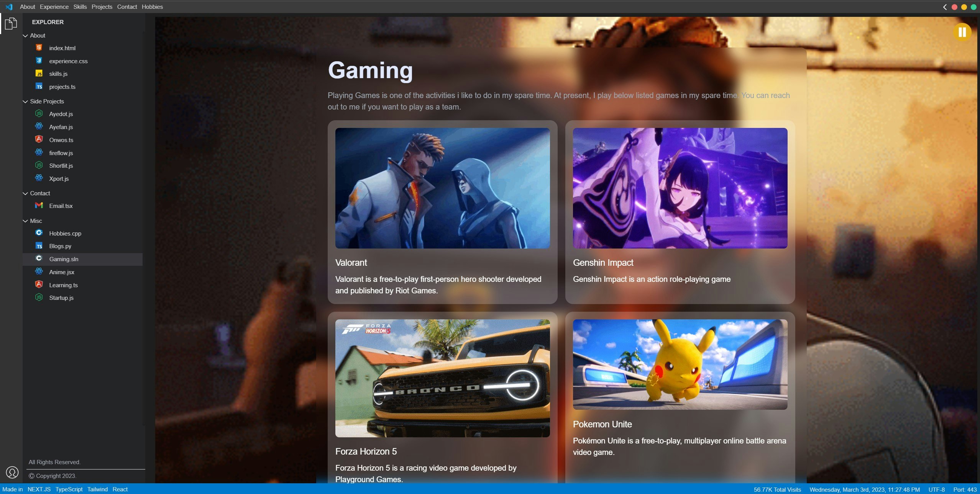Open the Experience menu item

click(54, 7)
